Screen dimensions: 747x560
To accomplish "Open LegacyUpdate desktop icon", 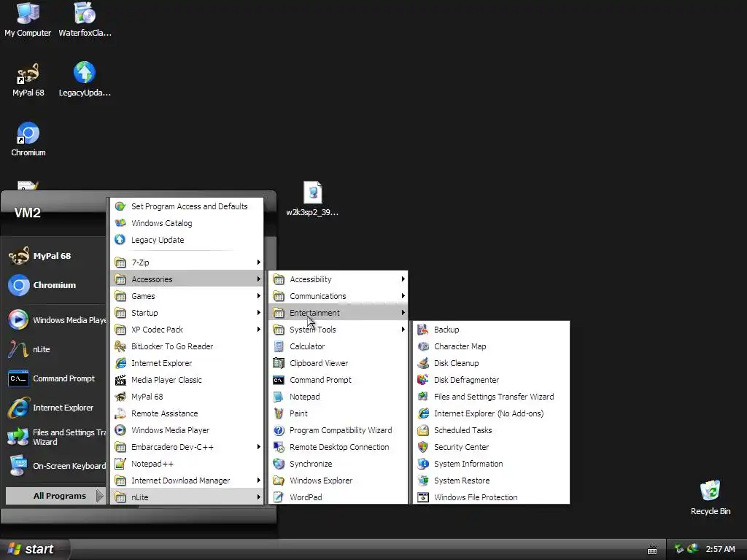I will [x=85, y=79].
